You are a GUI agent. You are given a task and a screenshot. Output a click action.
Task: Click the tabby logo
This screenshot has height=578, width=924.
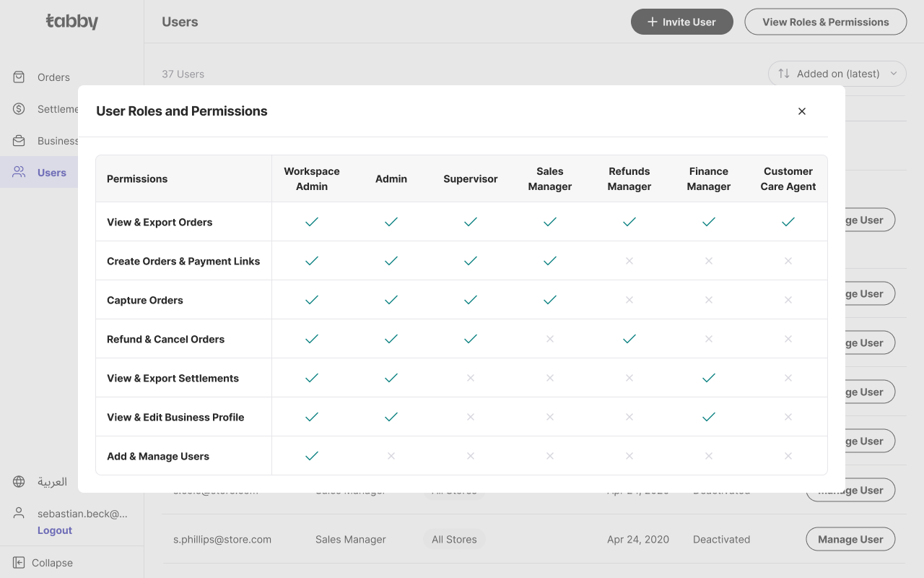click(x=72, y=22)
